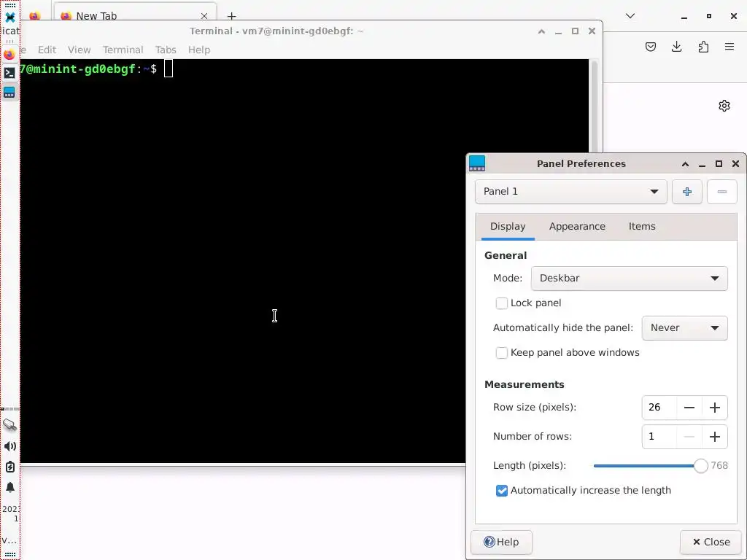The width and height of the screenshot is (747, 560).
Task: Open the notifications bell icon
Action: 10,487
